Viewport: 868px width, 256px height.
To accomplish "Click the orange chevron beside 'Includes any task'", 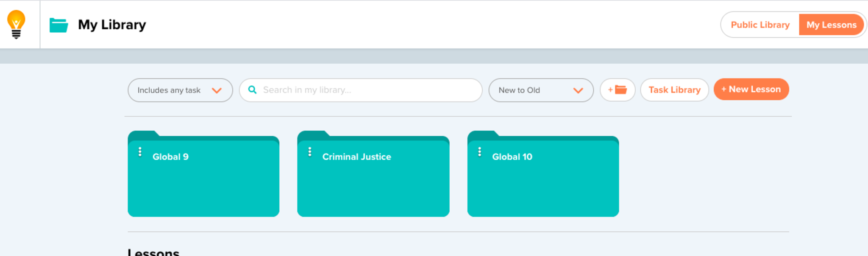I will tap(217, 90).
